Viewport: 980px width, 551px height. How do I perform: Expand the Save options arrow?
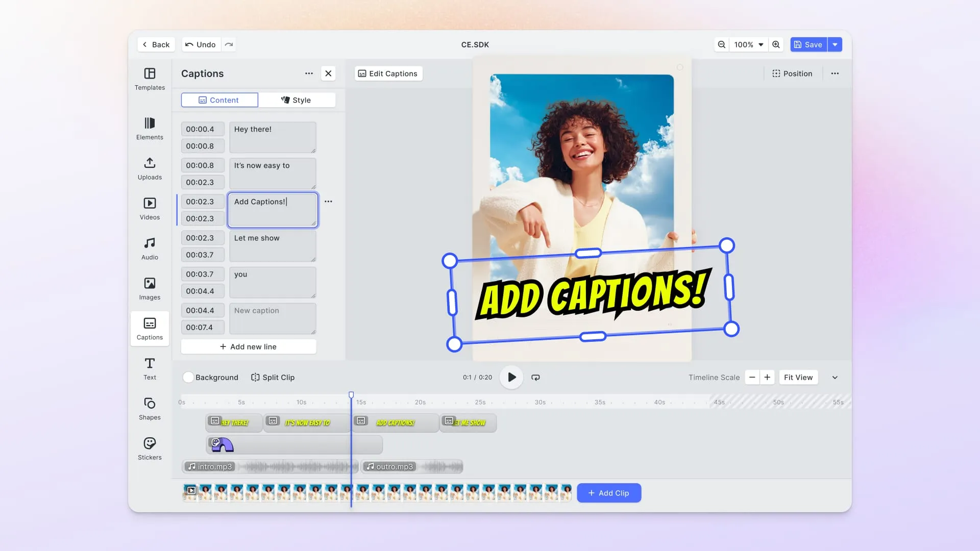[835, 44]
